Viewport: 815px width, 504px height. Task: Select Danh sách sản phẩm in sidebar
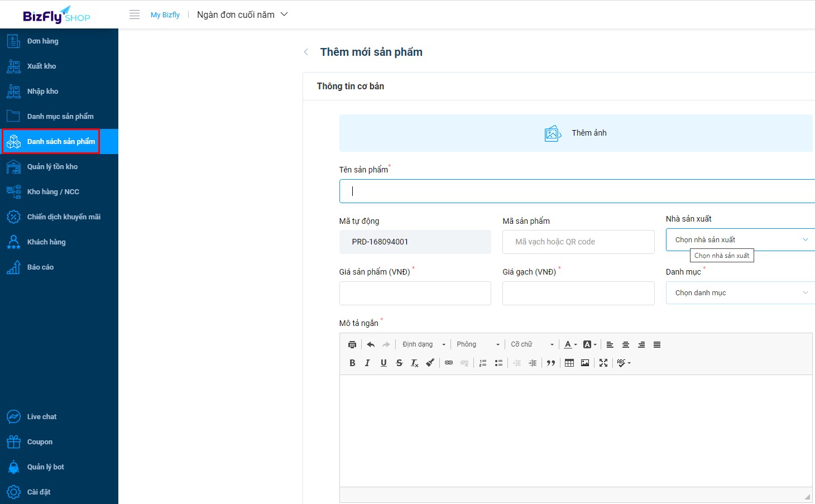click(59, 141)
